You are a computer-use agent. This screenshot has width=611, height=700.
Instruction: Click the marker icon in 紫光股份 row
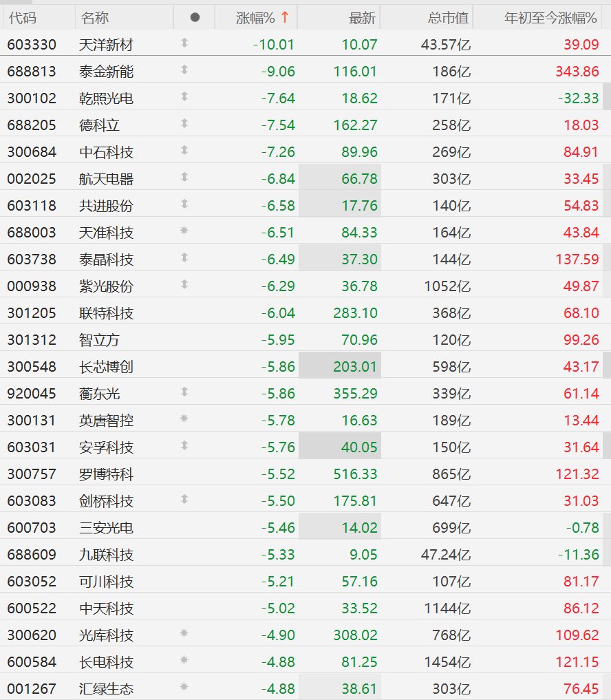tap(184, 284)
